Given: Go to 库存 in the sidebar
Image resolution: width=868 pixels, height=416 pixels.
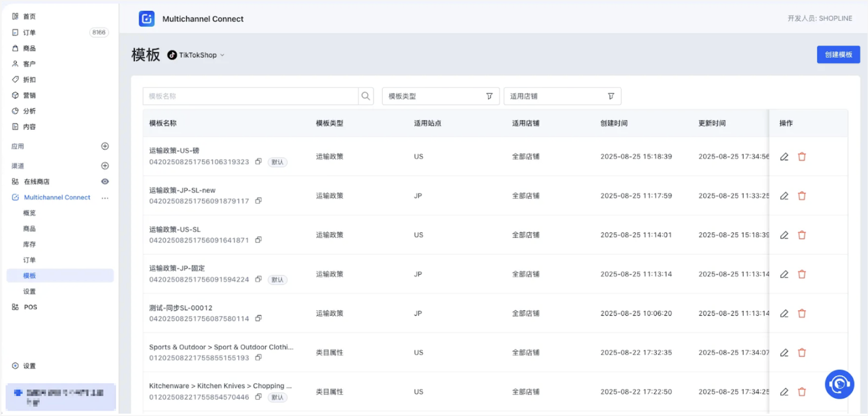Looking at the screenshot, I should coord(29,244).
